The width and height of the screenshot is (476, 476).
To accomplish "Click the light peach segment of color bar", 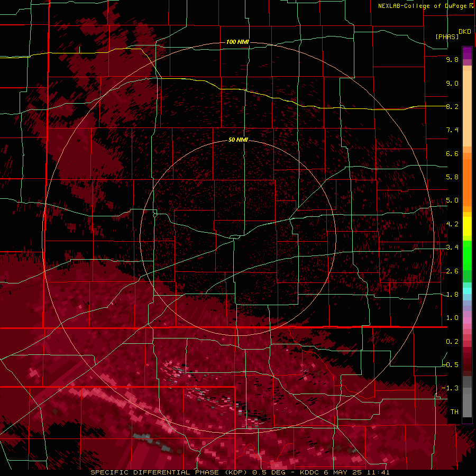I will tap(467, 109).
